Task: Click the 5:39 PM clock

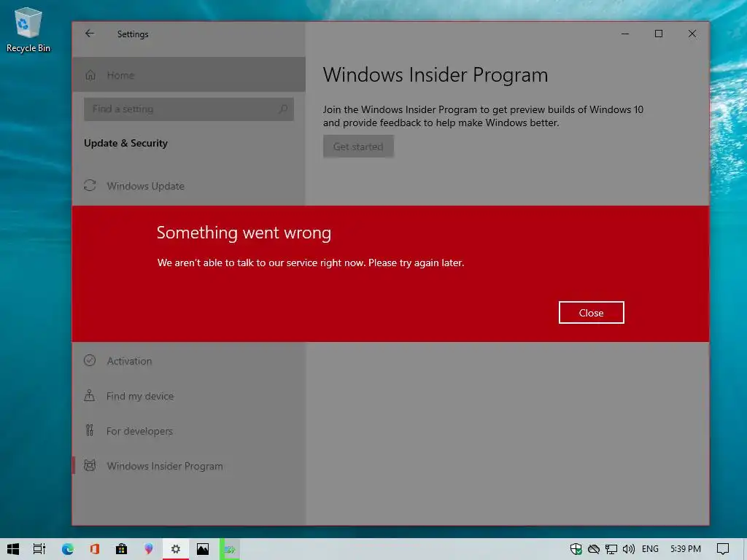Action: [686, 549]
